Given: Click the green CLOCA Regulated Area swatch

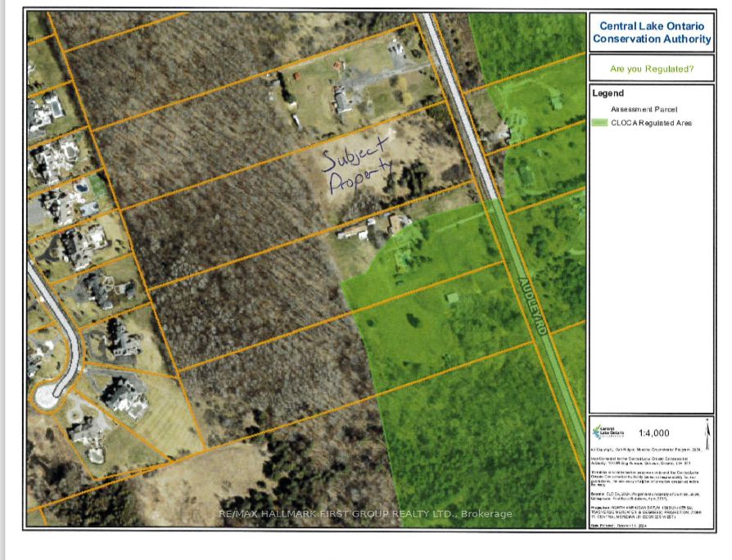Looking at the screenshot, I should click(x=600, y=123).
